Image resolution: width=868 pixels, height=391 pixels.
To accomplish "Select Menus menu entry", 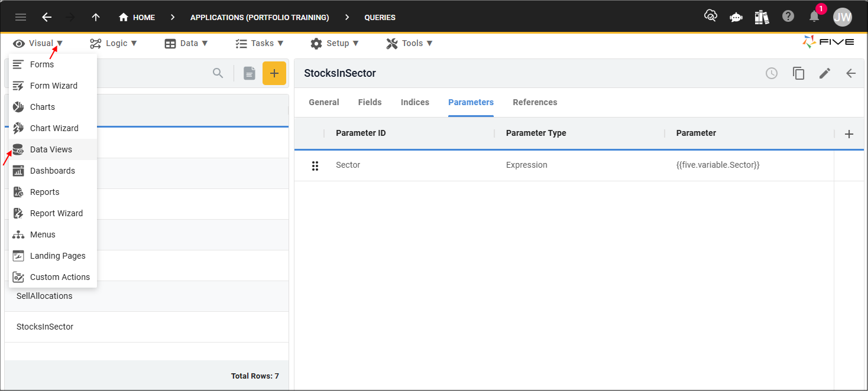I will click(x=53, y=234).
